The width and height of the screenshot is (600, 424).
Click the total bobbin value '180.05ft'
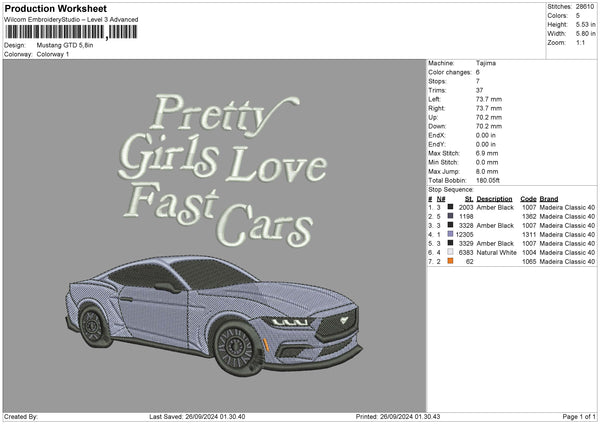point(488,180)
